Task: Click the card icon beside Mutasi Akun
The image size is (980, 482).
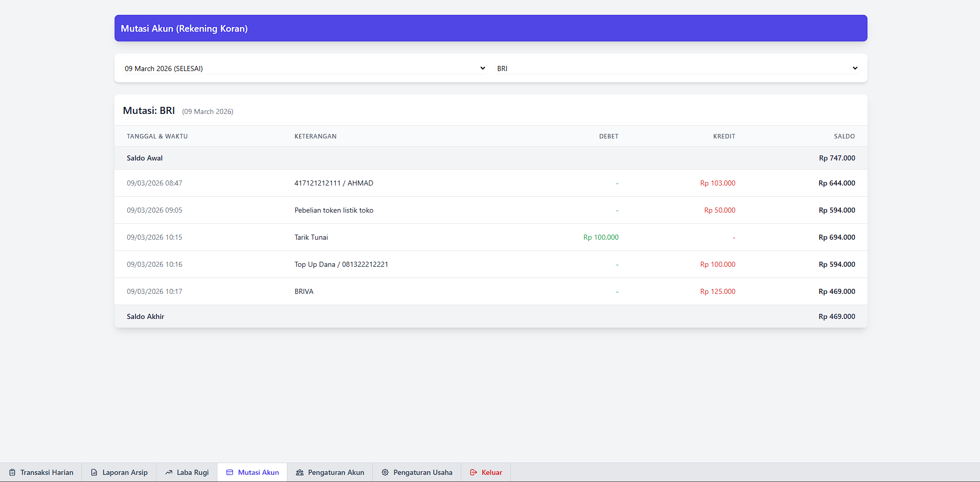Action: (x=230, y=472)
